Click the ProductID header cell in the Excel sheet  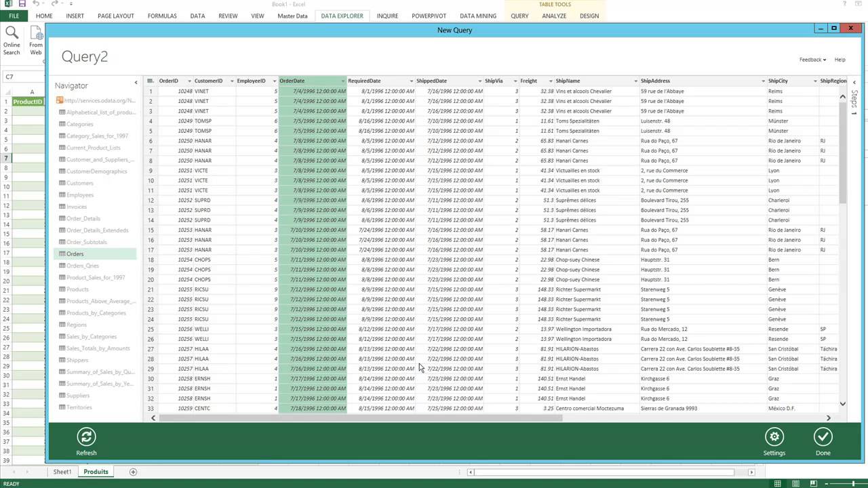coord(28,102)
